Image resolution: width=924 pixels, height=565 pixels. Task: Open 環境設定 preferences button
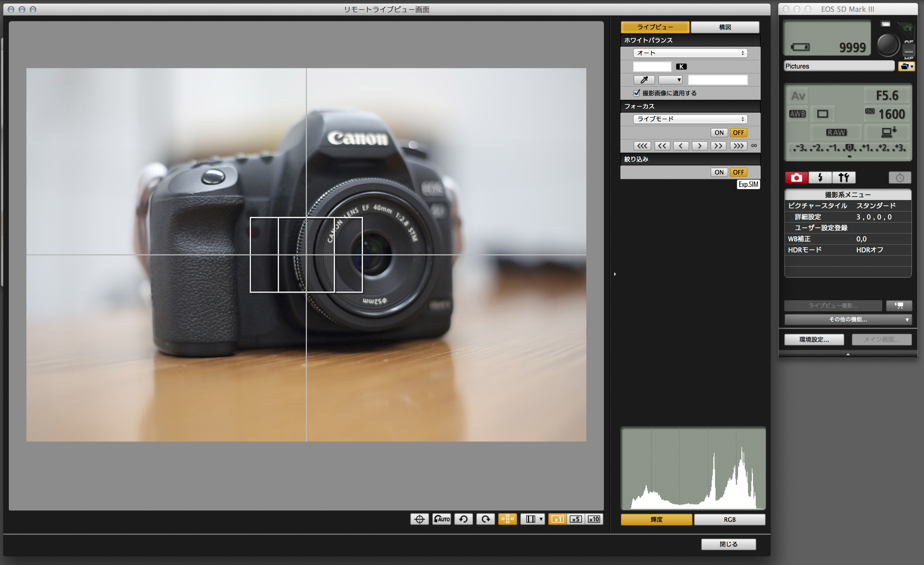point(814,340)
